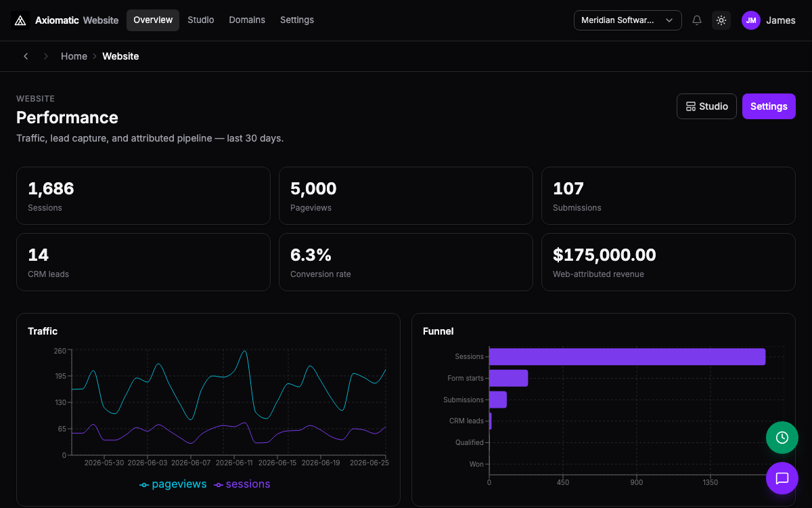Open the purple chat bubble button
The width and height of the screenshot is (812, 508).
[x=782, y=478]
